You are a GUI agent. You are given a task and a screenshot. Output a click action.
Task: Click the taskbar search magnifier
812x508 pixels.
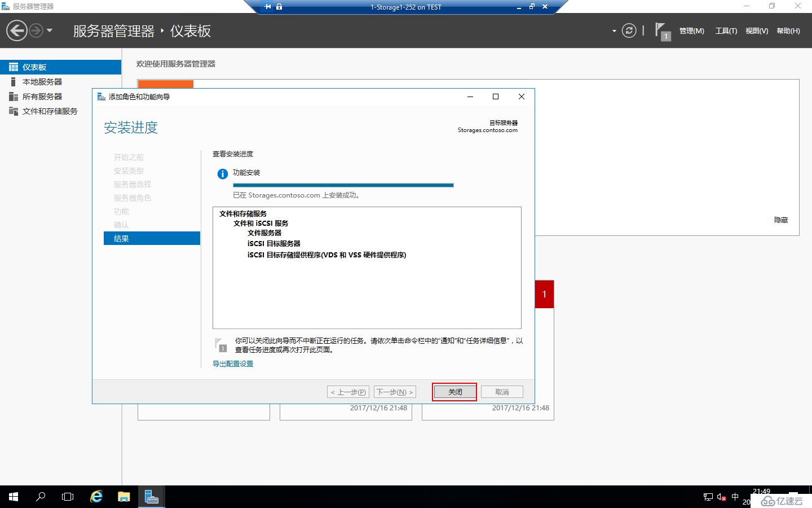41,497
